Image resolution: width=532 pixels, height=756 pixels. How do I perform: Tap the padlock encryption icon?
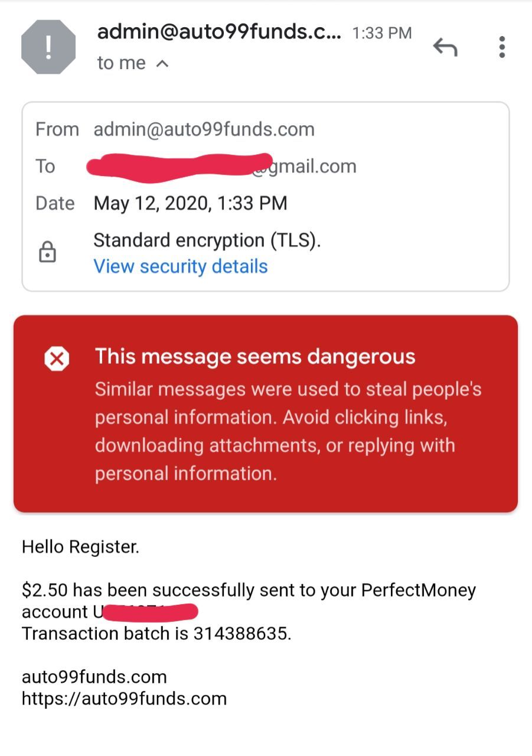[x=47, y=252]
